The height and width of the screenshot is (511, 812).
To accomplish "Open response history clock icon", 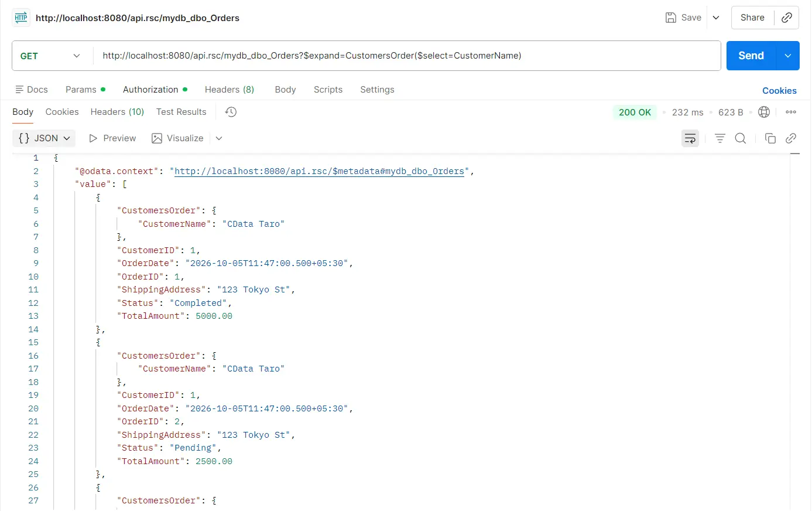I will (x=231, y=112).
